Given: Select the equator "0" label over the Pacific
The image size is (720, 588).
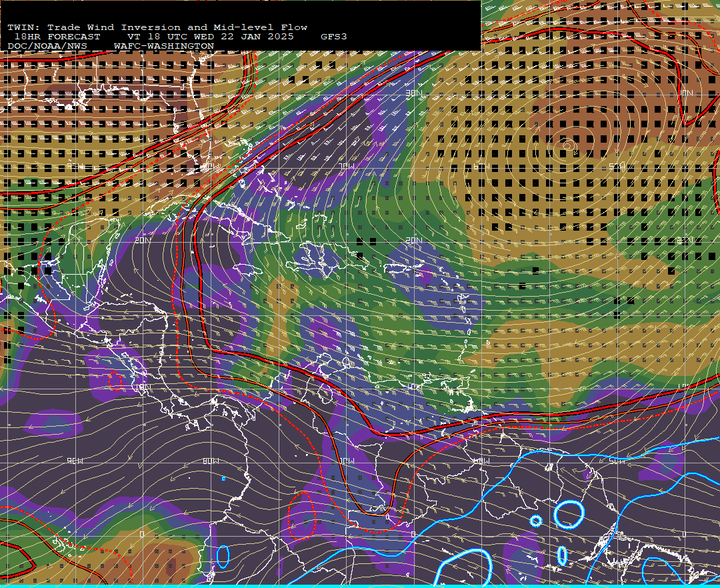Looking at the screenshot, I should pos(143,534).
